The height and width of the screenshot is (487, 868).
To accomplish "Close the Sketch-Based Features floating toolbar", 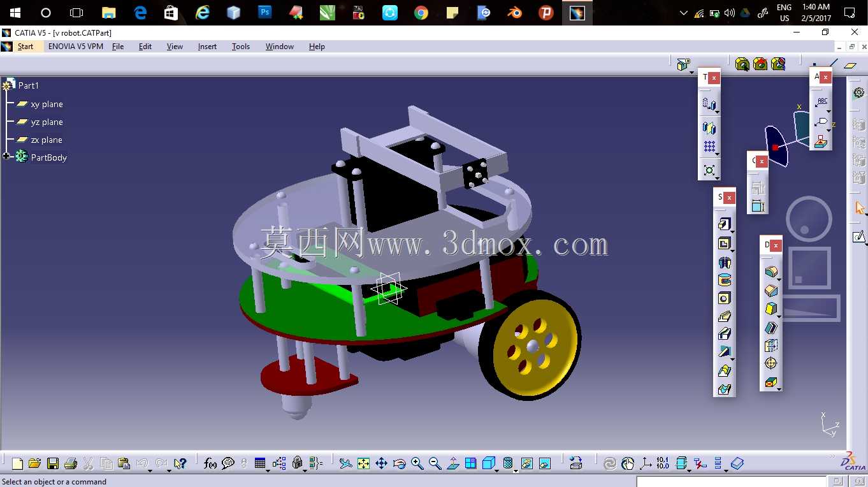I will tap(729, 198).
